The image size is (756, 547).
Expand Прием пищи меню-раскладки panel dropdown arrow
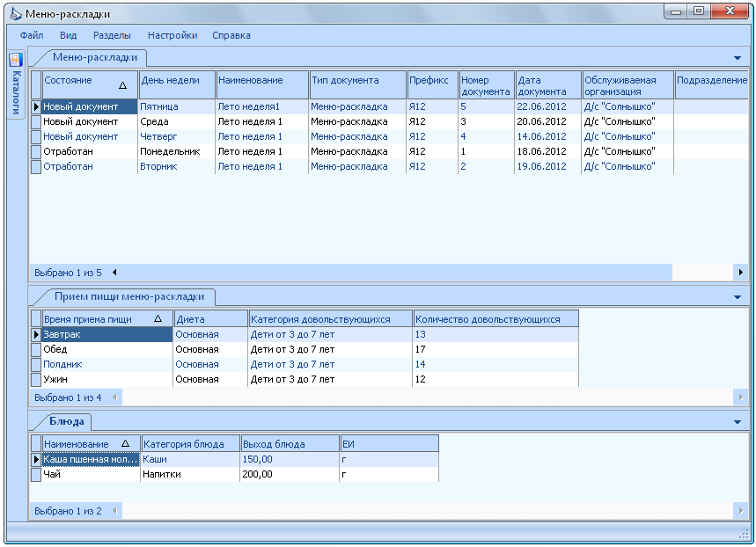click(738, 297)
